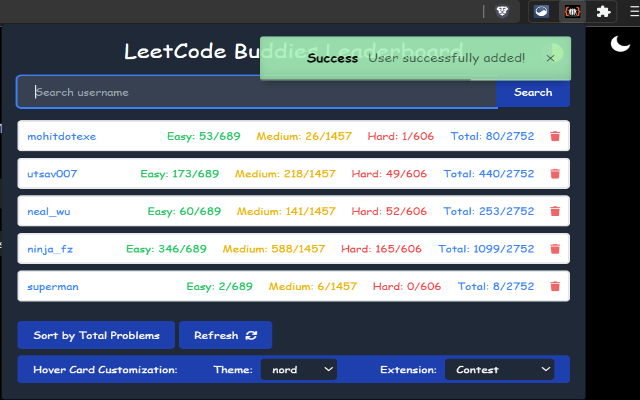Open ninja_fz profile link
This screenshot has height=400, width=640.
pyautogui.click(x=50, y=249)
